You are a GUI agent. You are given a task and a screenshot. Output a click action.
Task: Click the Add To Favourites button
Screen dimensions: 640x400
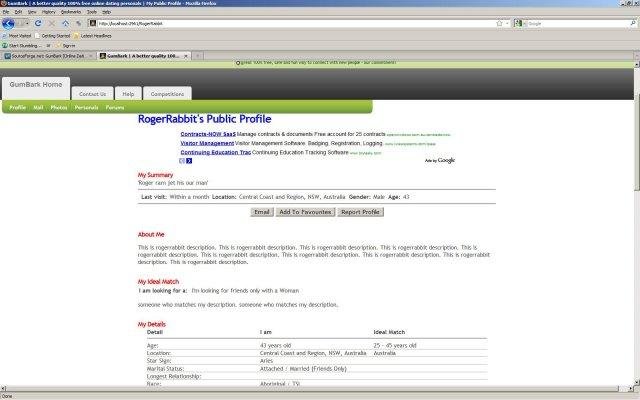305,212
